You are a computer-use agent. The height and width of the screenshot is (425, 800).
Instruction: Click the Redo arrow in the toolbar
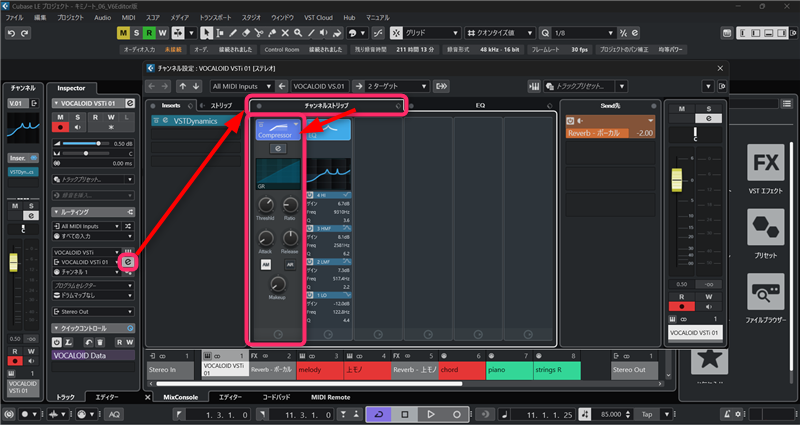coord(24,33)
